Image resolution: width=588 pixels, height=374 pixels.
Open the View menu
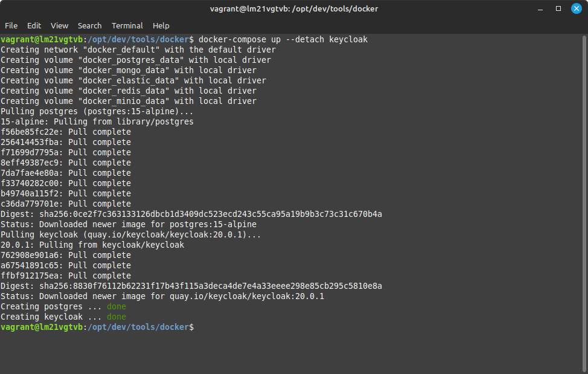59,25
